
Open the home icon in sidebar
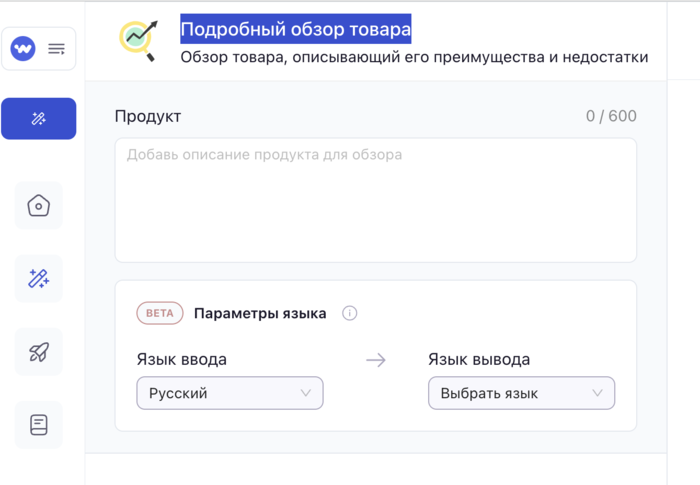tap(39, 206)
